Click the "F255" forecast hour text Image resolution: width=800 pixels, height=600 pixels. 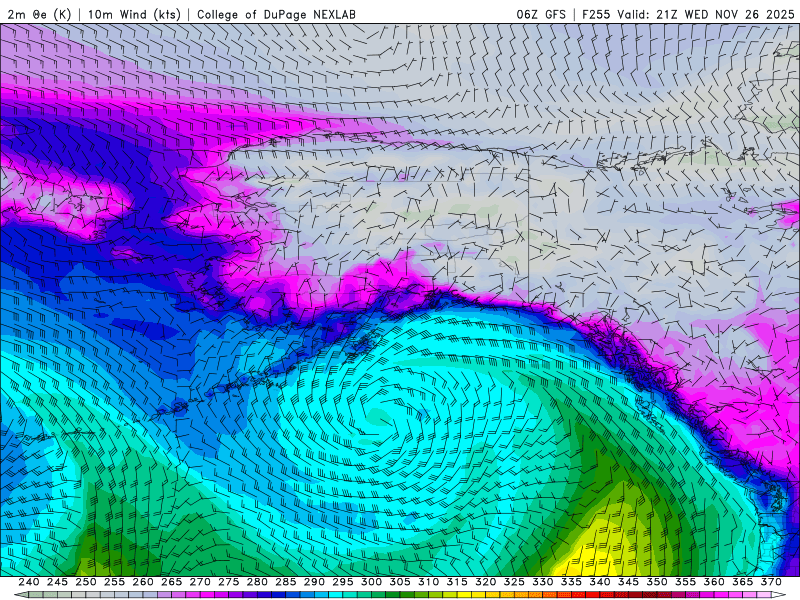point(596,14)
